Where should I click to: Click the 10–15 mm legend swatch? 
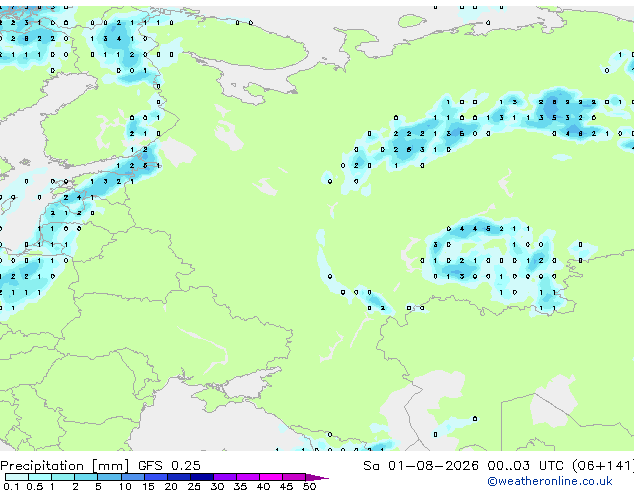click(133, 477)
